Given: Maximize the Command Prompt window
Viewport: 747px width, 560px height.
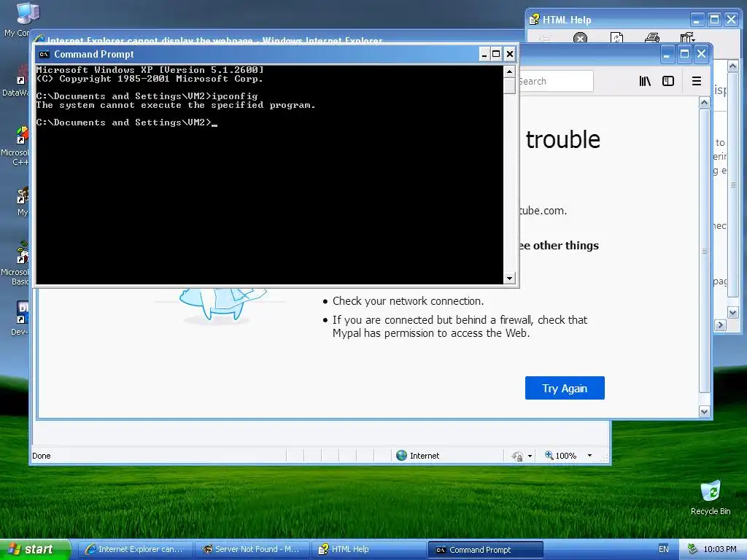Looking at the screenshot, I should [496, 54].
